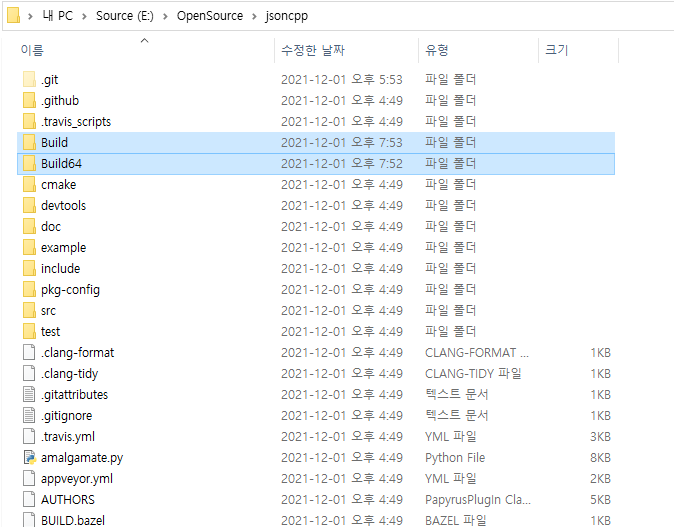Select the .clang-format file name
The height and width of the screenshot is (527, 674).
tap(78, 352)
